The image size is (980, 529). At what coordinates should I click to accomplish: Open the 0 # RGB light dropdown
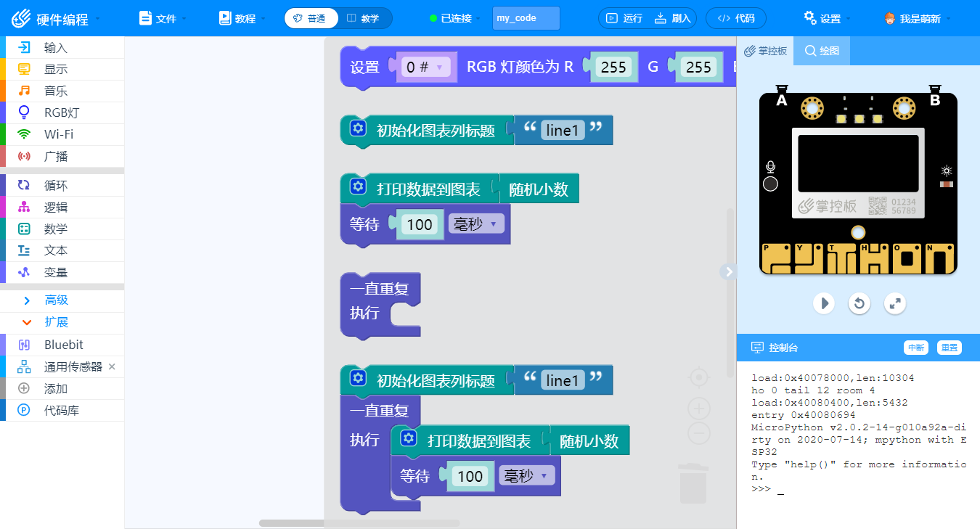pos(425,67)
